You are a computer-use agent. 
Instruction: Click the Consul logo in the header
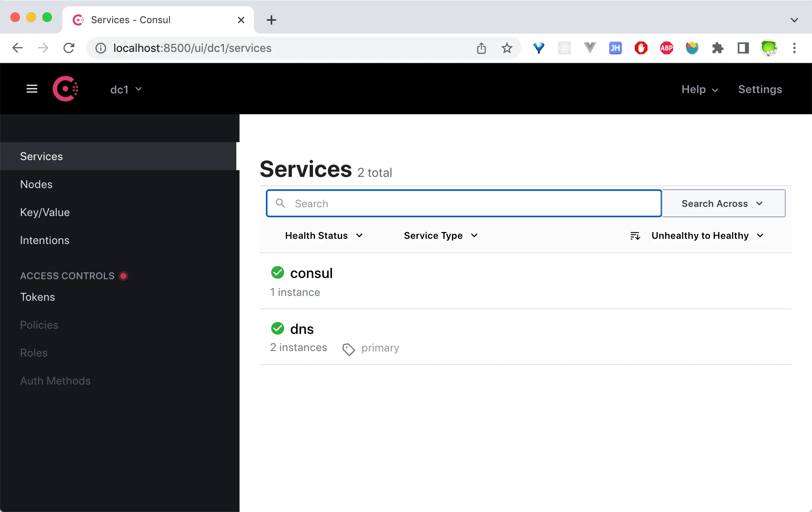point(65,89)
